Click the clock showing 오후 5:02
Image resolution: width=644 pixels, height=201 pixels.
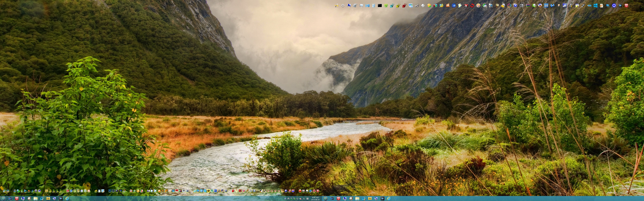pyautogui.click(x=315, y=197)
